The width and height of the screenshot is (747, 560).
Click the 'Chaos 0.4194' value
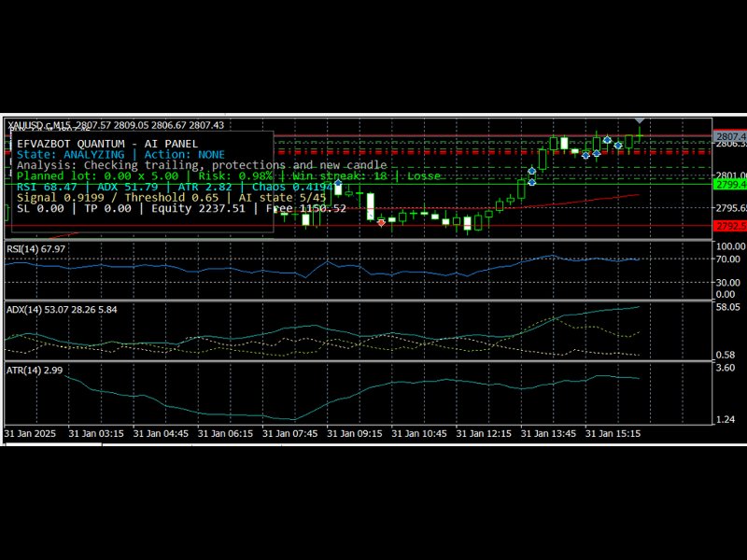292,187
